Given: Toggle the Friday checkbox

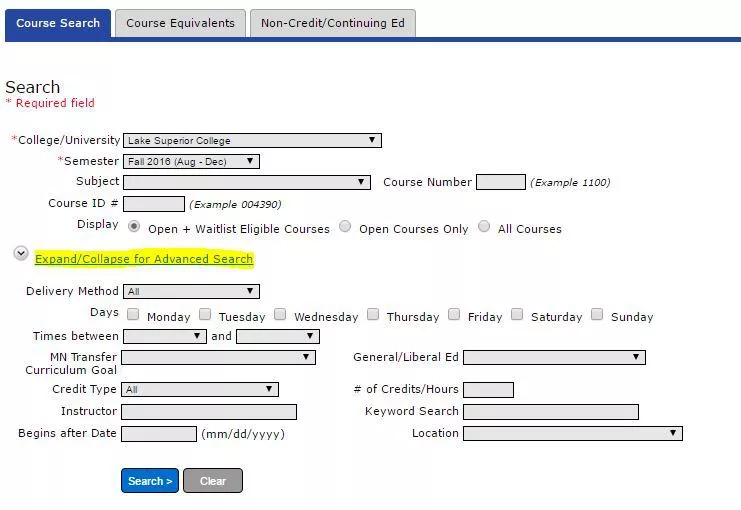Looking at the screenshot, I should [454, 315].
